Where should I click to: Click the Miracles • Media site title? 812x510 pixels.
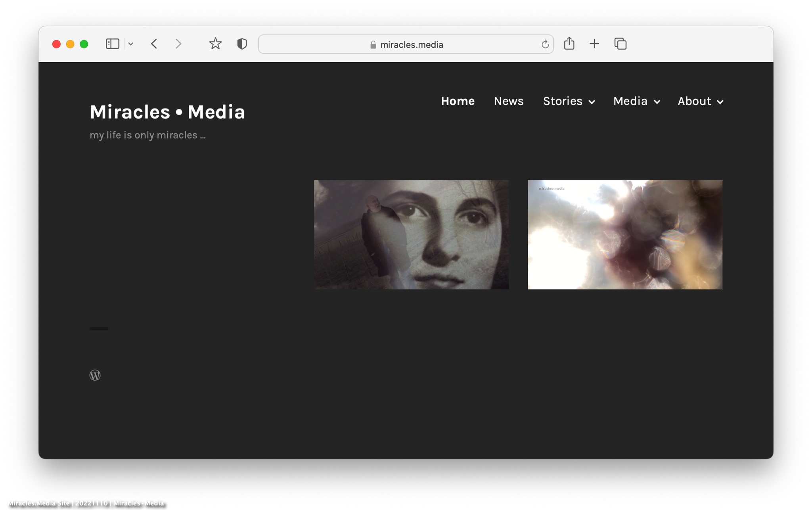[x=167, y=112]
